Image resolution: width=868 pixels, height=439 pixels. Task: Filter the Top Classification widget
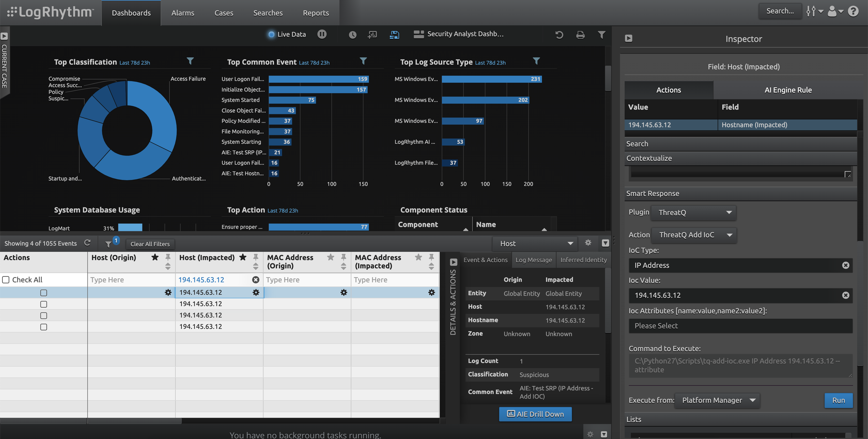click(190, 61)
